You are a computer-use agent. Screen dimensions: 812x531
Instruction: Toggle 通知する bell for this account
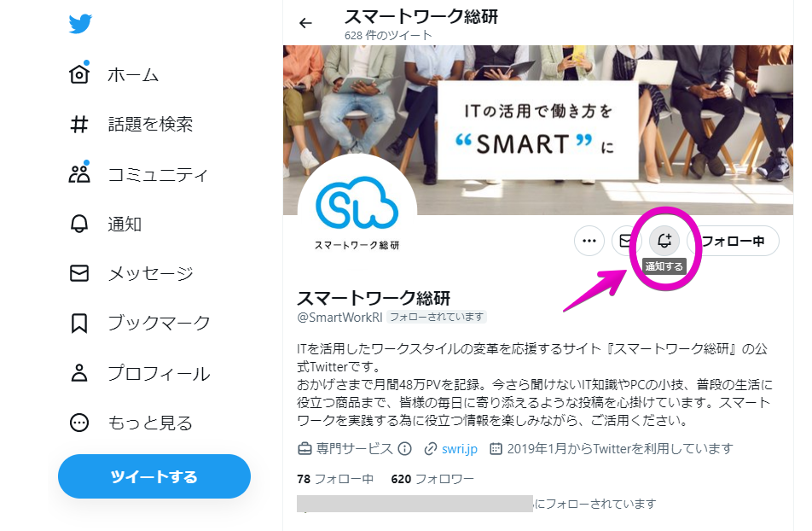coord(664,241)
